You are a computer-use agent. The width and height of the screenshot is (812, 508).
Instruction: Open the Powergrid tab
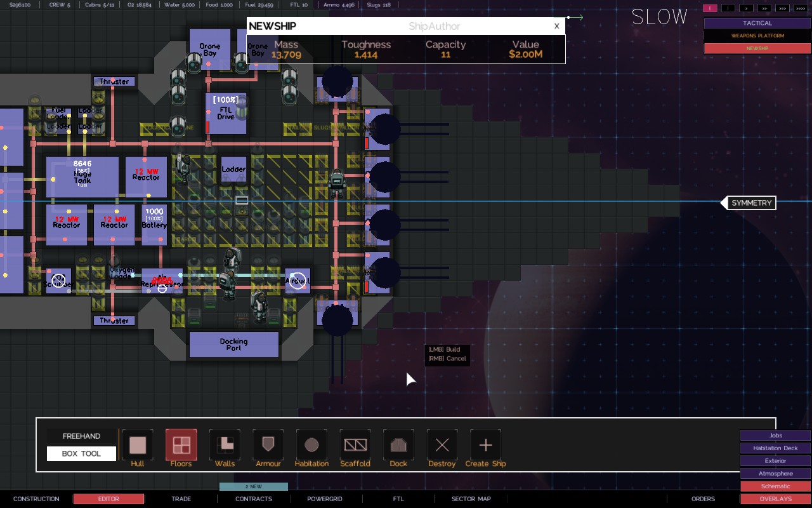(325, 499)
